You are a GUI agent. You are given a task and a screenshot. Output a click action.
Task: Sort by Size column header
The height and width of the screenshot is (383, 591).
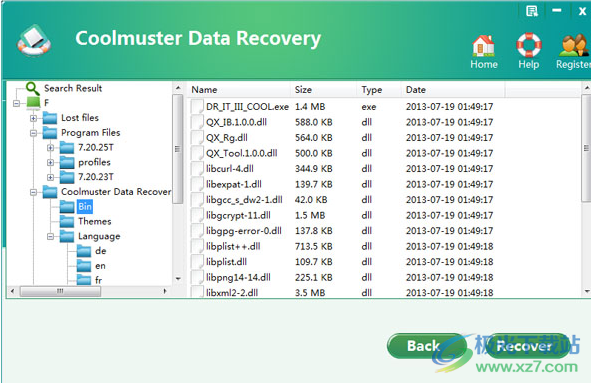tap(324, 90)
